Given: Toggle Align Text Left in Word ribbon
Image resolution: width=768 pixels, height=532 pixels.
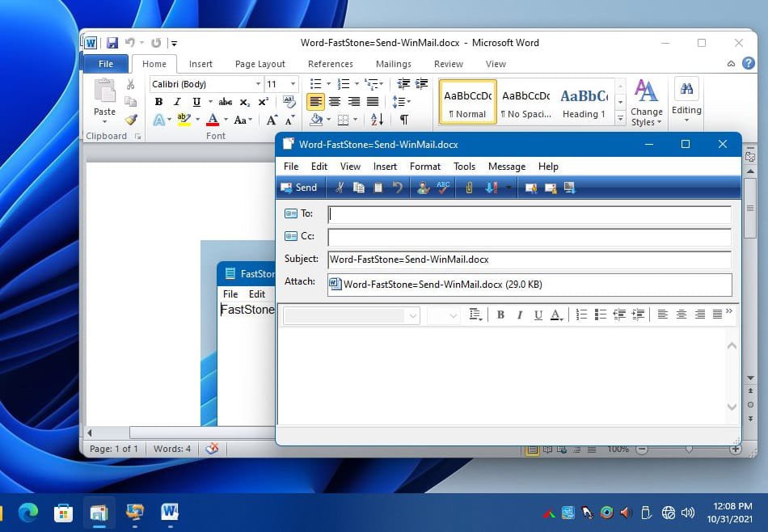Looking at the screenshot, I should (315, 102).
